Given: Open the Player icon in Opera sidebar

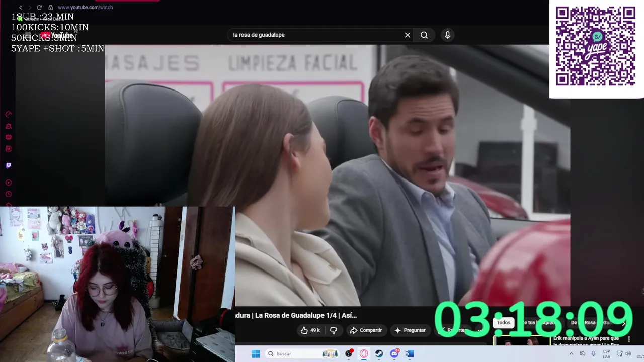Looking at the screenshot, I should (8, 183).
